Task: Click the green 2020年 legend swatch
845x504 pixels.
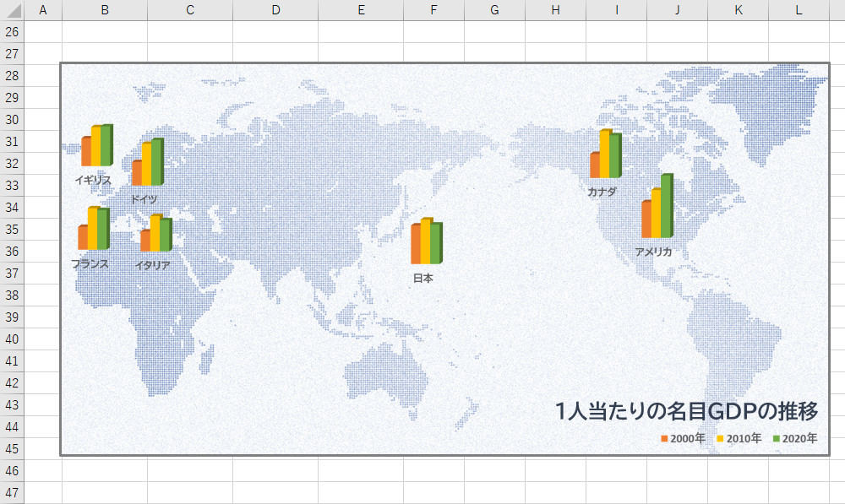Action: click(777, 439)
